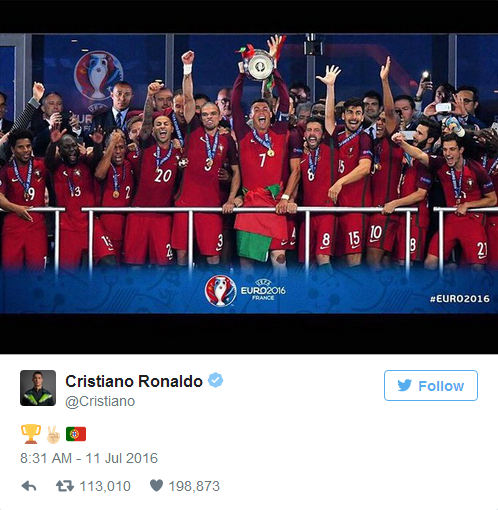Screen dimensions: 498x510
Task: Click the trophy emoji in the tweet
Action: coord(31,434)
